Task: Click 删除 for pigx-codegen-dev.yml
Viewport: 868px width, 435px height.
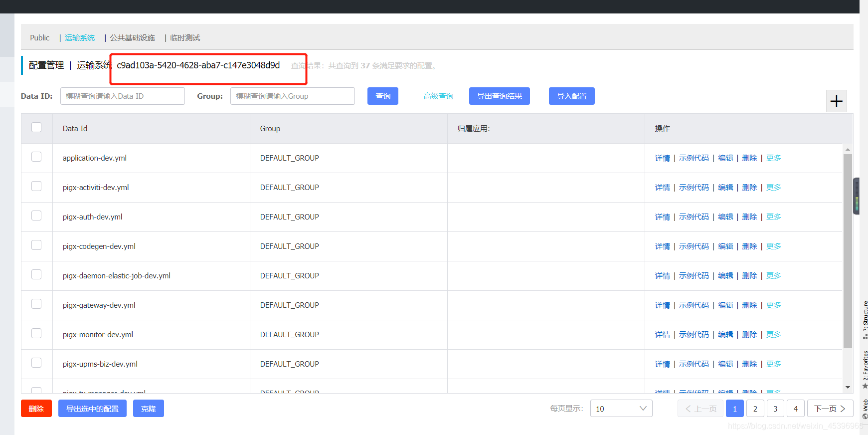Action: point(749,246)
